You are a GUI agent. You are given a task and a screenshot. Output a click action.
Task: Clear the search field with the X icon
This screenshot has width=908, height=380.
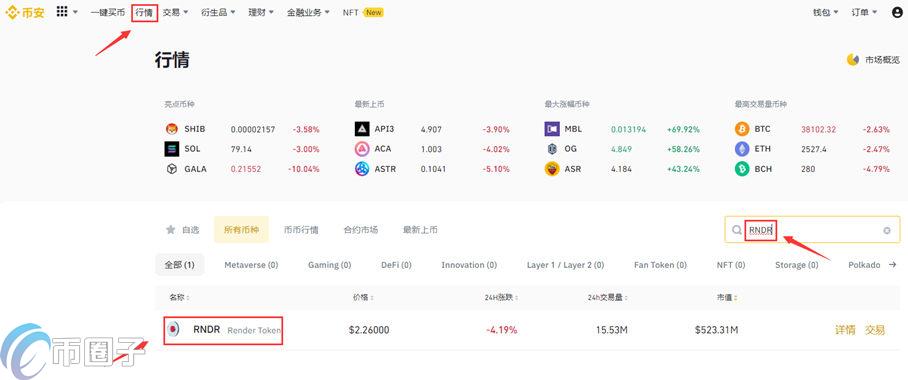(x=887, y=231)
